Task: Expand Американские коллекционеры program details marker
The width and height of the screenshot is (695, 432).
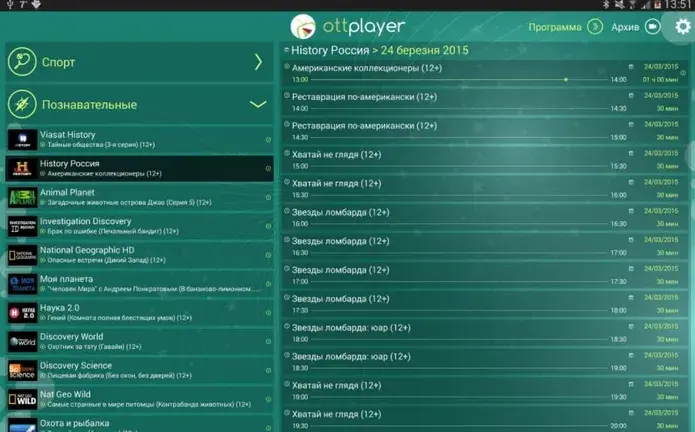Action: [x=287, y=67]
